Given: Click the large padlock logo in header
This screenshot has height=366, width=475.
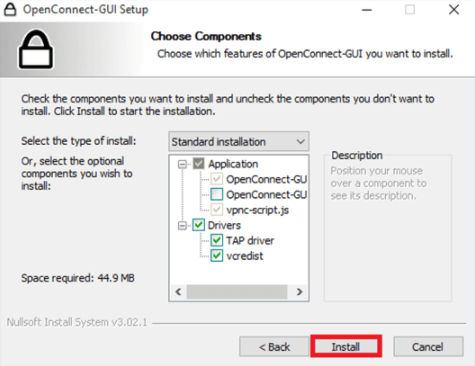Looking at the screenshot, I should pyautogui.click(x=35, y=49).
